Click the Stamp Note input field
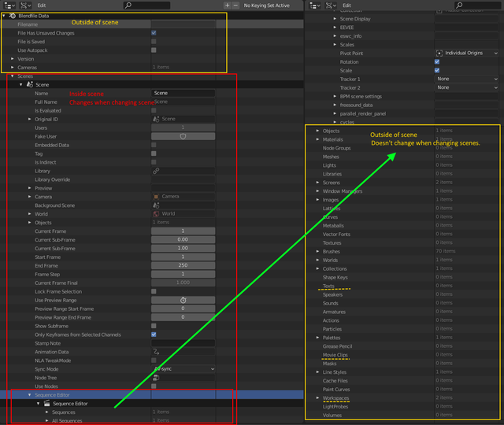The width and height of the screenshot is (504, 425). point(183,343)
